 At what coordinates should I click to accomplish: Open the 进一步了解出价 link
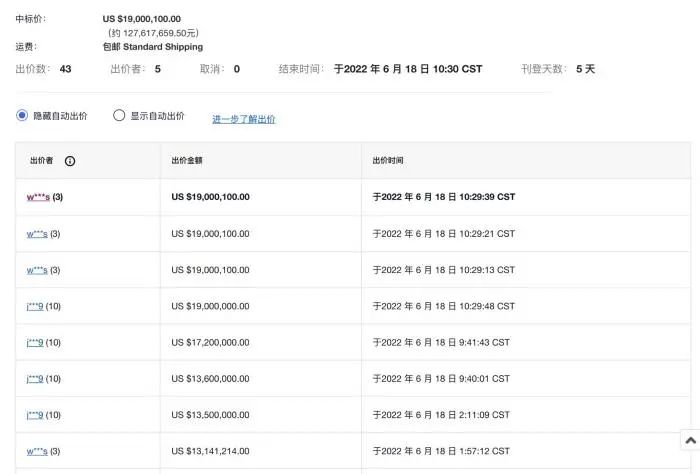244,119
